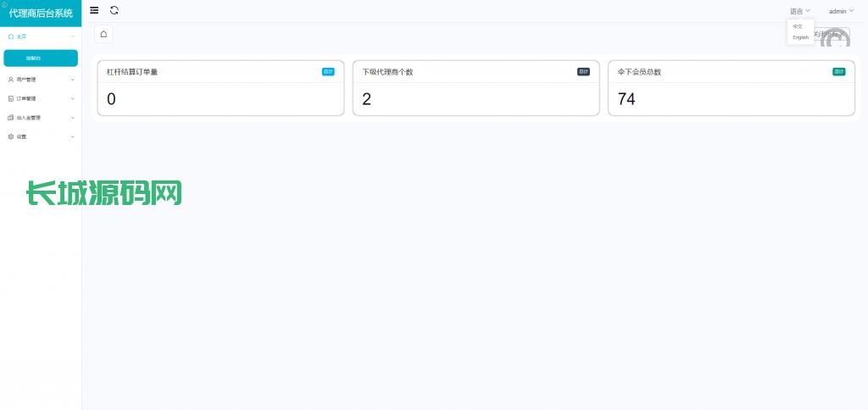Expand the 订单管理 submenu chevron
Viewport: 868px width, 410px height.
point(73,98)
